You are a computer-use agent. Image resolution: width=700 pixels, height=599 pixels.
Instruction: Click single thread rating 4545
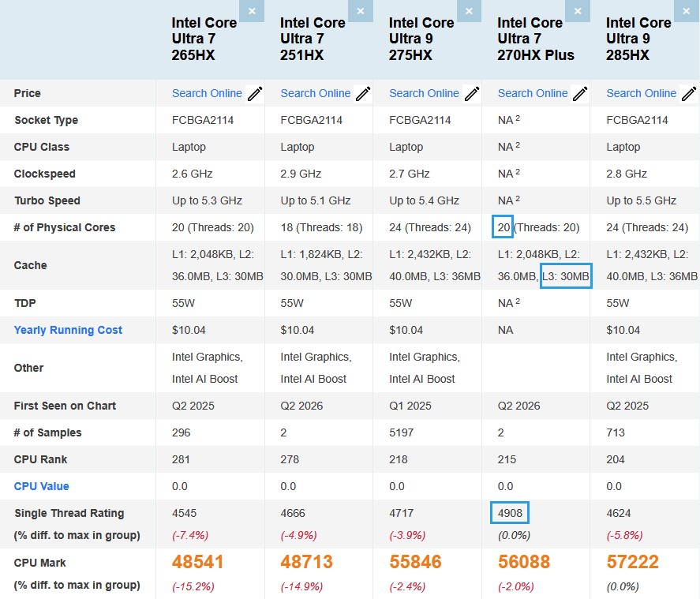tap(184, 513)
